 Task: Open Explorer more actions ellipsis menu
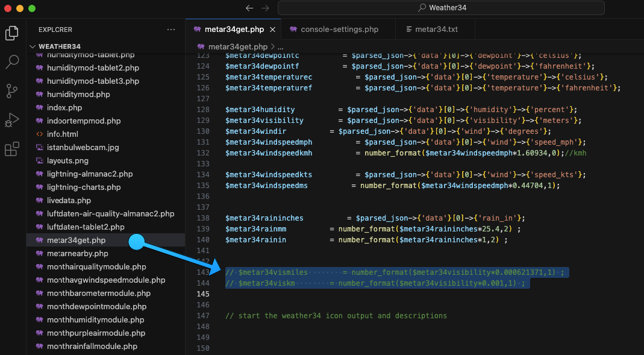tap(171, 30)
